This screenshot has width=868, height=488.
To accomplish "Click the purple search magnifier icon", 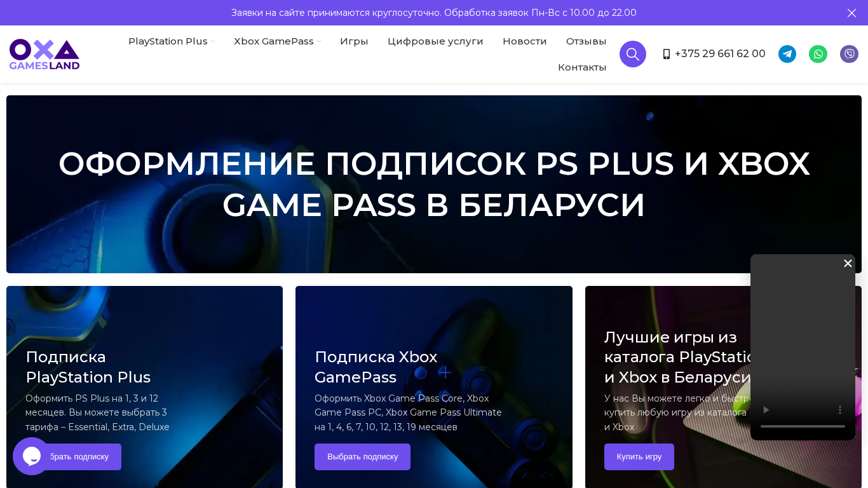I will tap(633, 54).
